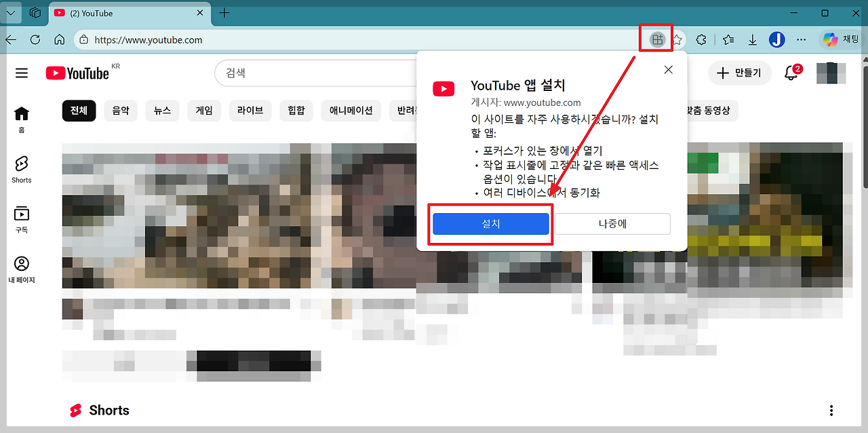Open a new tab with plus button
This screenshot has width=868, height=433.
224,13
